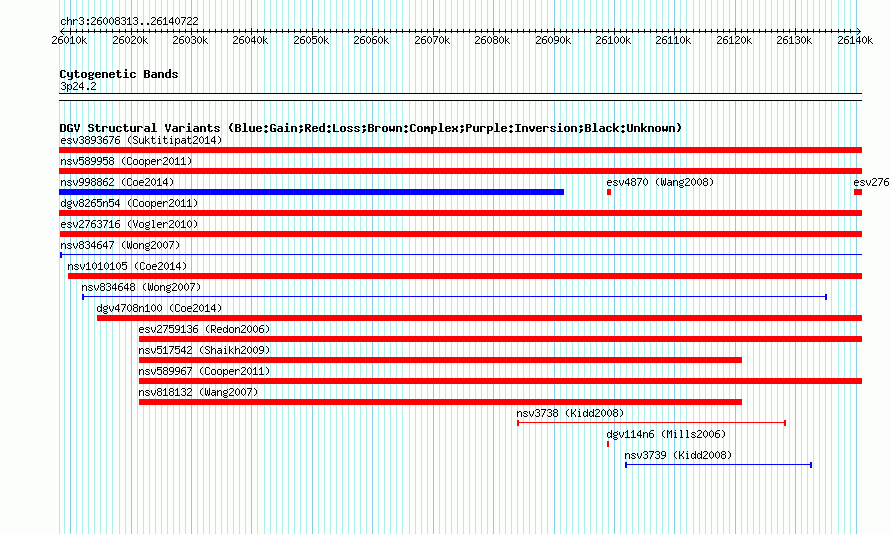
Task: Click the DGV Structural Variants track title
Action: click(371, 128)
